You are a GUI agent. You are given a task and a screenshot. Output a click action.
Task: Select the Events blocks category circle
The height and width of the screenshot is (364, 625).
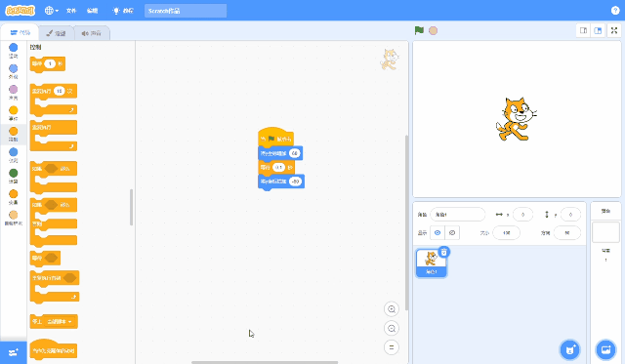pyautogui.click(x=13, y=110)
